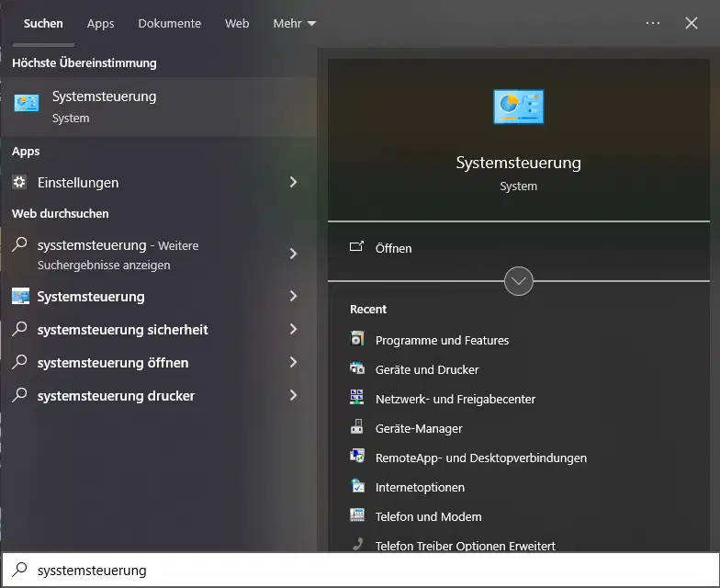Open Netzwerk- und Freigabecenter from Recent

pyautogui.click(x=456, y=399)
